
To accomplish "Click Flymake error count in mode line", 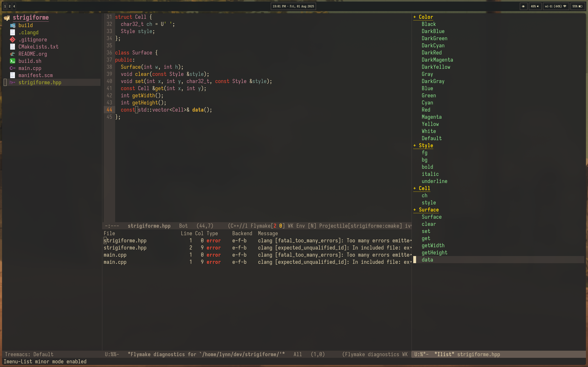I will pos(275,226).
